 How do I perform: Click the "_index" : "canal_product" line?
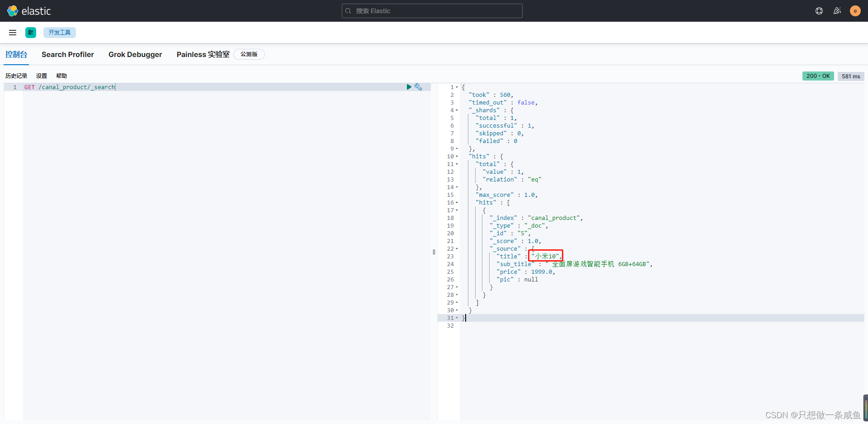click(x=536, y=218)
